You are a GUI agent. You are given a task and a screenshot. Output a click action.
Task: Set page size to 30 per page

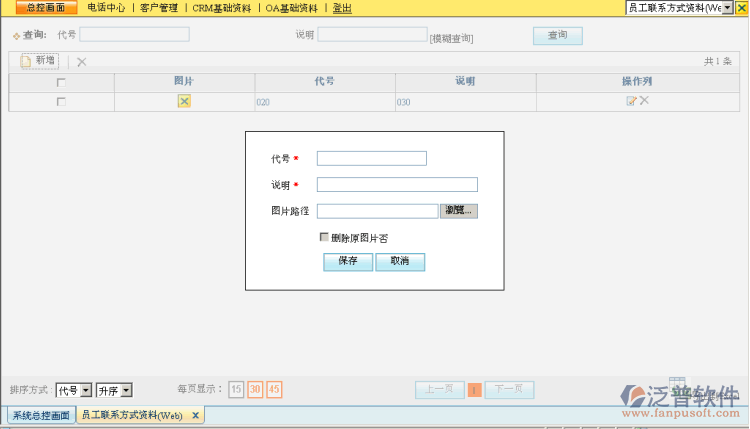tap(255, 390)
